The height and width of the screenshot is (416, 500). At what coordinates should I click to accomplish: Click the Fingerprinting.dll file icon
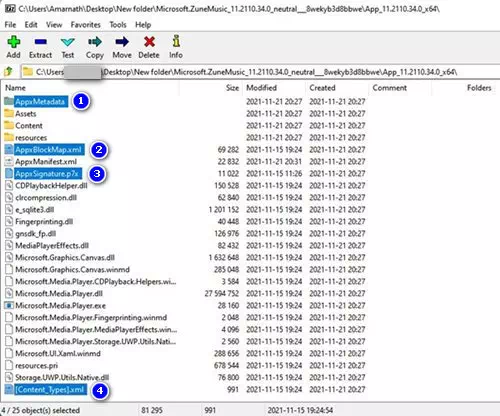point(9,222)
